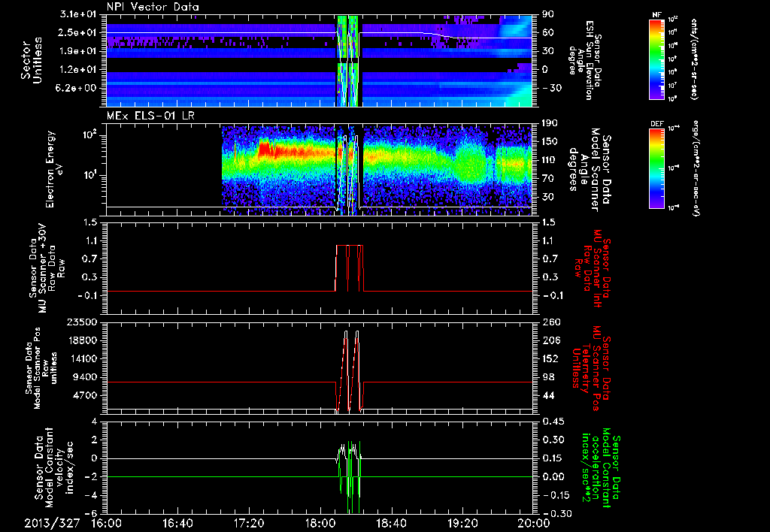Select the Sector Unitless axis label
This screenshot has width=770, height=532.
point(30,59)
